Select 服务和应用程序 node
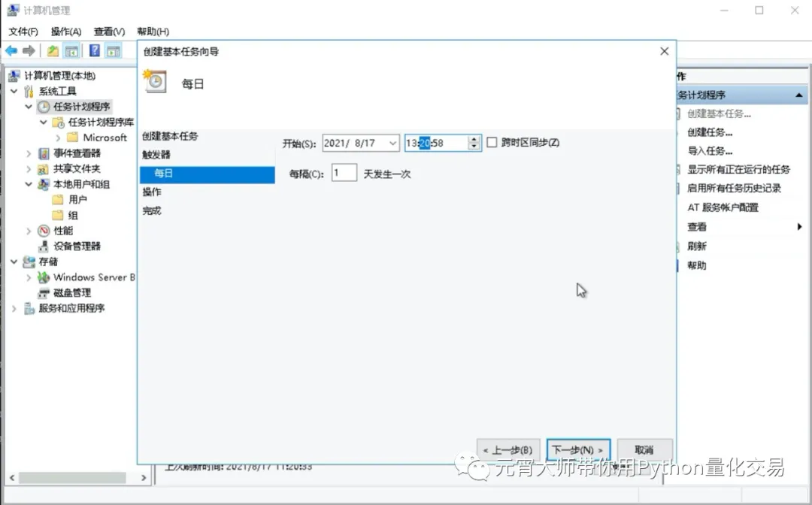This screenshot has width=812, height=505. [x=71, y=308]
